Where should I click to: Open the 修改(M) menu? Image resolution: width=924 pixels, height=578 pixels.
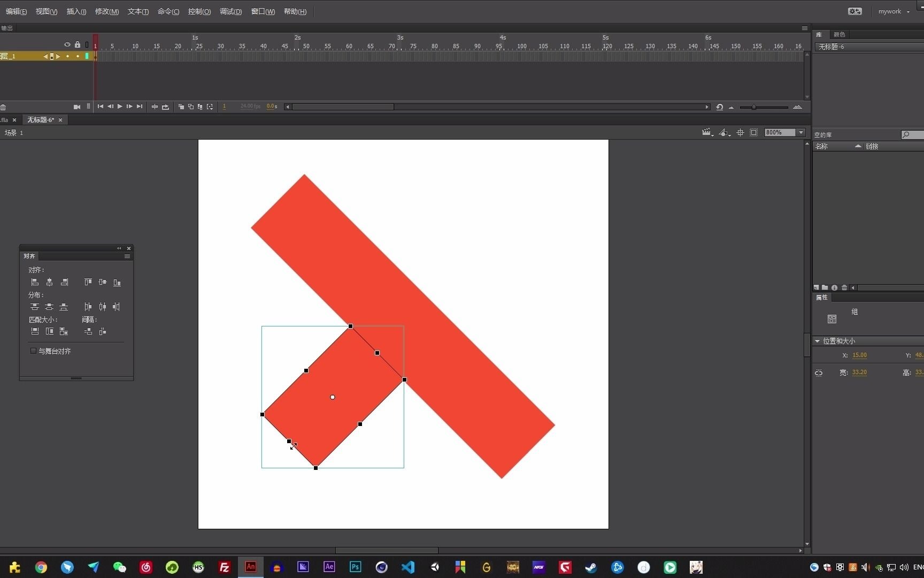[x=107, y=11]
